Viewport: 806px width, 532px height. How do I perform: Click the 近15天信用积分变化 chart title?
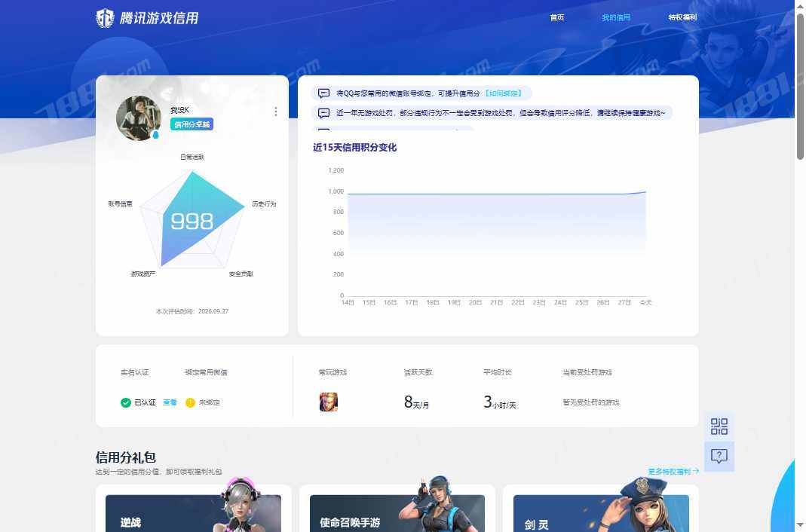pyautogui.click(x=354, y=148)
